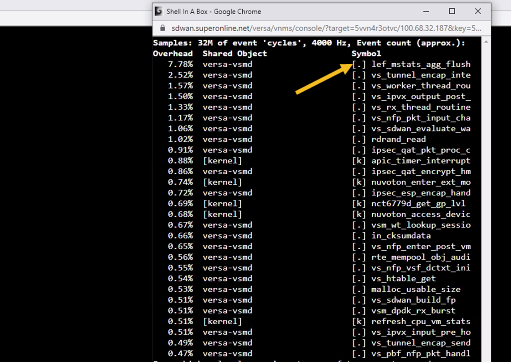The image size is (511, 362).
Task: Select the ipsec_esp_encap_hand symbol
Action: (421, 193)
